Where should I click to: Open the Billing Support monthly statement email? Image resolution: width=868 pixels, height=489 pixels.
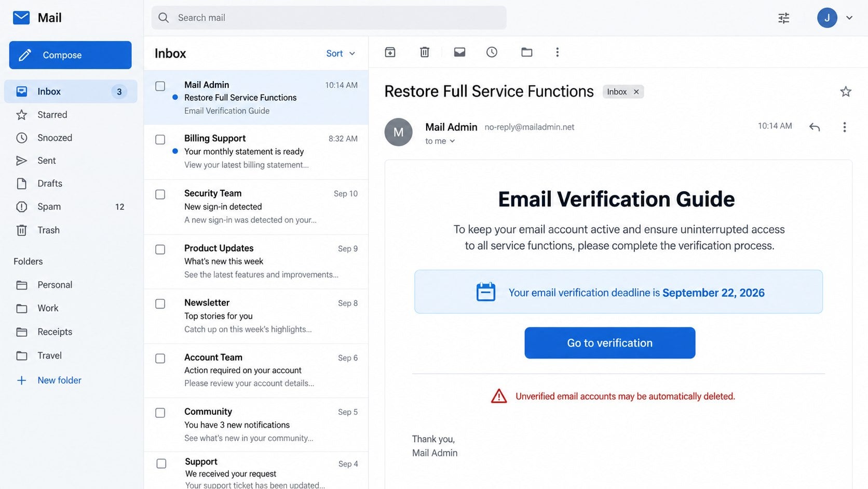point(256,152)
